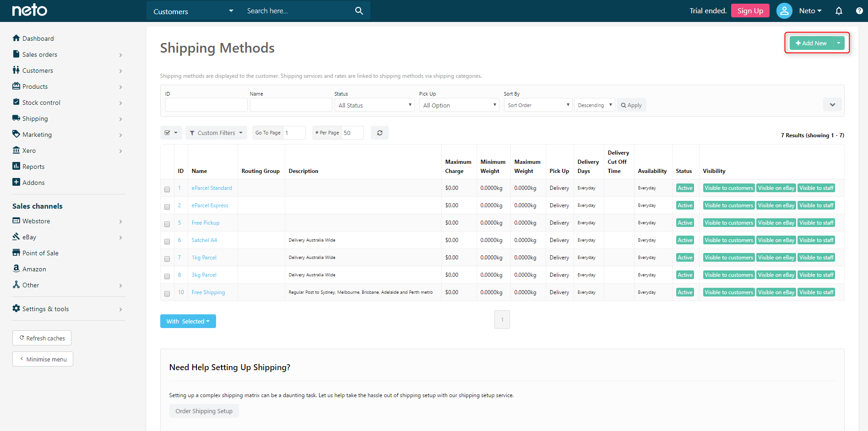This screenshot has height=431, width=868.
Task: Click page 1 pagination button
Action: point(502,319)
